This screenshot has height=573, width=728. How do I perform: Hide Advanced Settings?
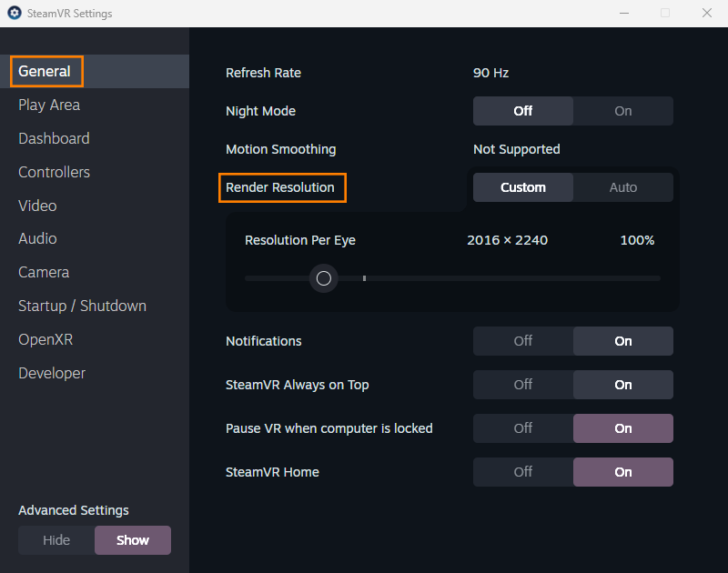pyautogui.click(x=56, y=540)
